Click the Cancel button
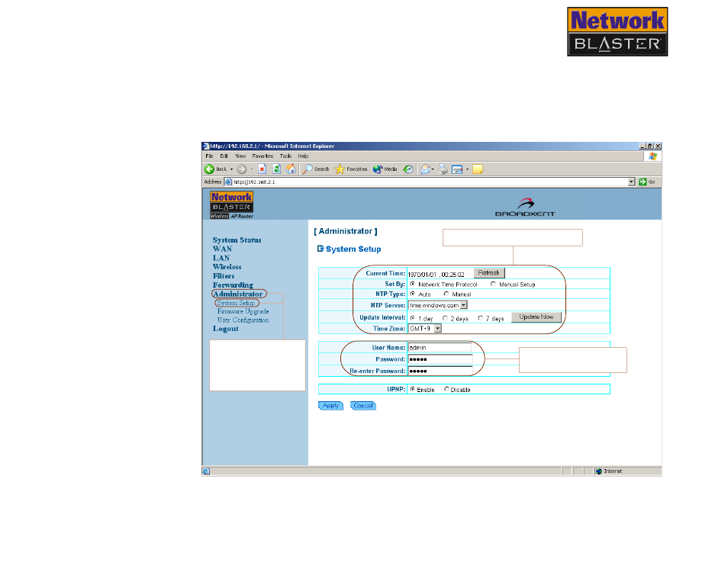 [x=363, y=406]
